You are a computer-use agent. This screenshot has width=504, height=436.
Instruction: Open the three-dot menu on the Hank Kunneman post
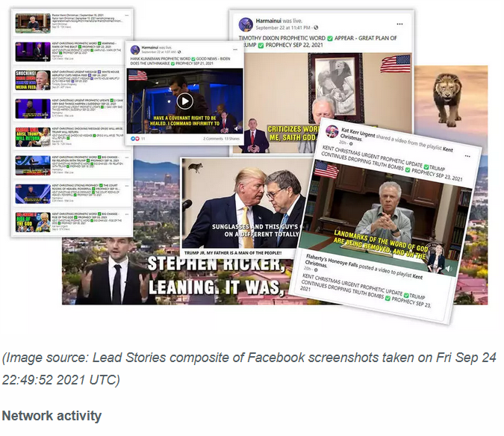point(235,49)
